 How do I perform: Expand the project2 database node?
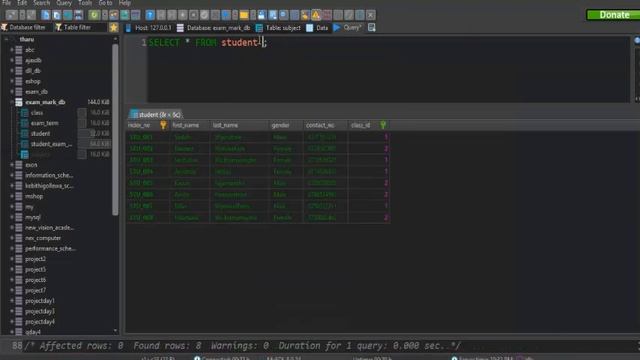point(12,259)
